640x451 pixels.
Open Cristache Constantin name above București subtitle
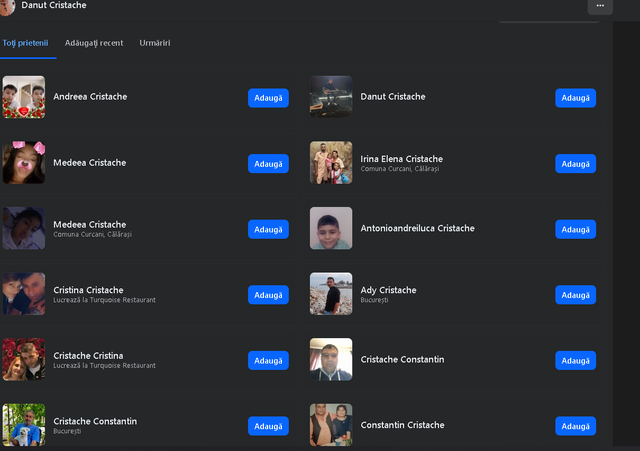pos(95,421)
